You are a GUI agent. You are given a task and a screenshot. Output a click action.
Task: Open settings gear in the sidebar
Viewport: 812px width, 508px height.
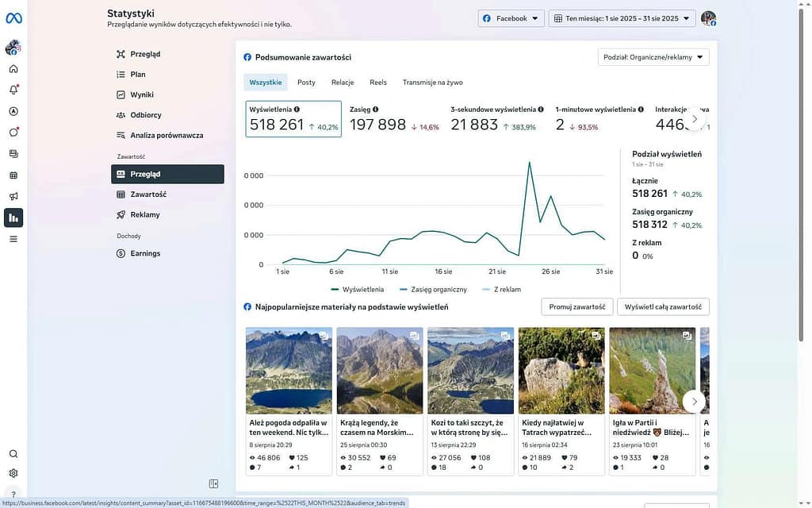(x=13, y=473)
